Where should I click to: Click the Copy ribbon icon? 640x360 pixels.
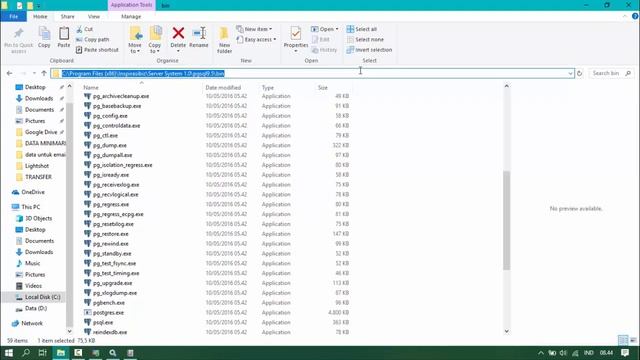44,33
